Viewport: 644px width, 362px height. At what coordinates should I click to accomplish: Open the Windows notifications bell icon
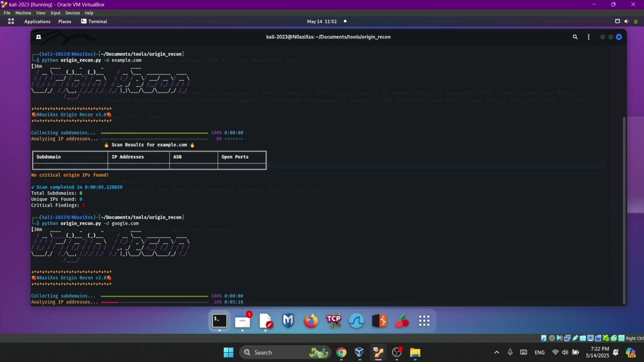pyautogui.click(x=617, y=352)
